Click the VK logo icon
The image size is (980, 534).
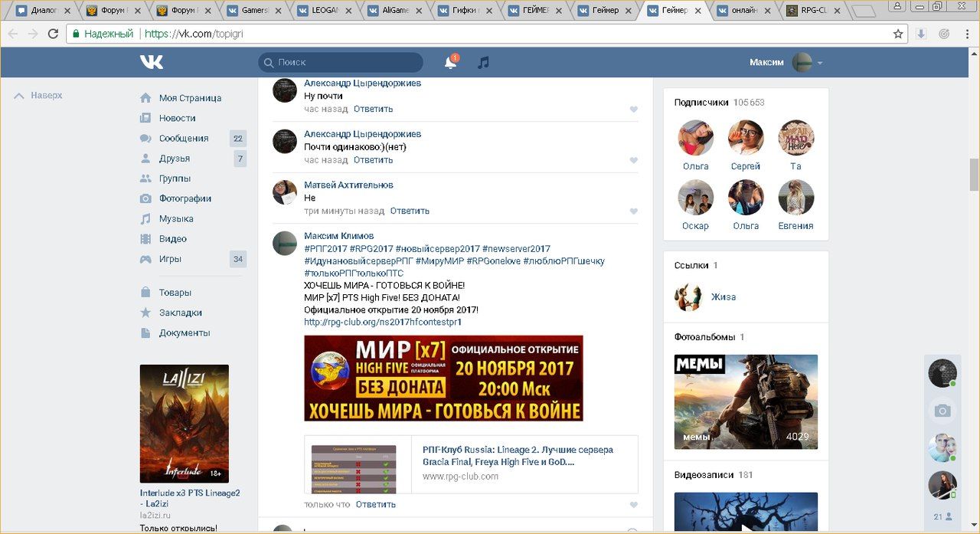pos(152,62)
